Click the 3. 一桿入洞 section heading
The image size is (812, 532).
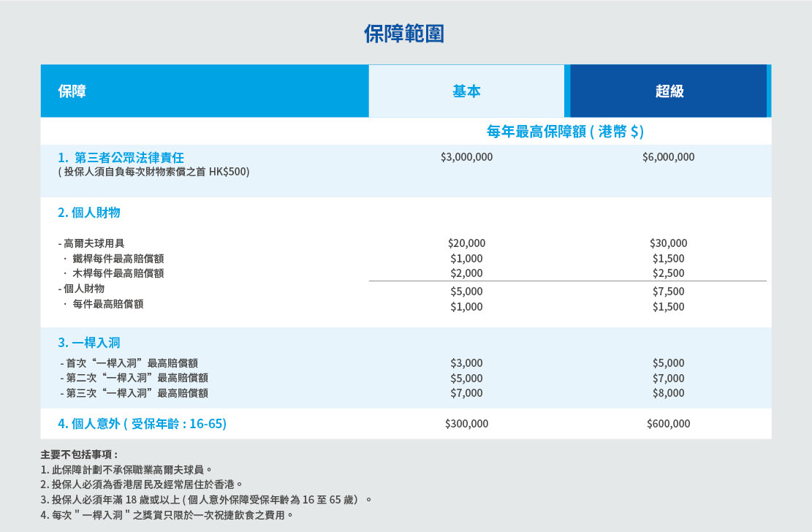pos(89,343)
